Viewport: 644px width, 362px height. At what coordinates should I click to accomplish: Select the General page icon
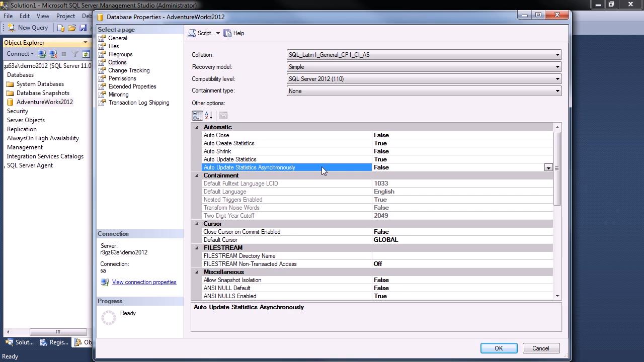click(102, 38)
